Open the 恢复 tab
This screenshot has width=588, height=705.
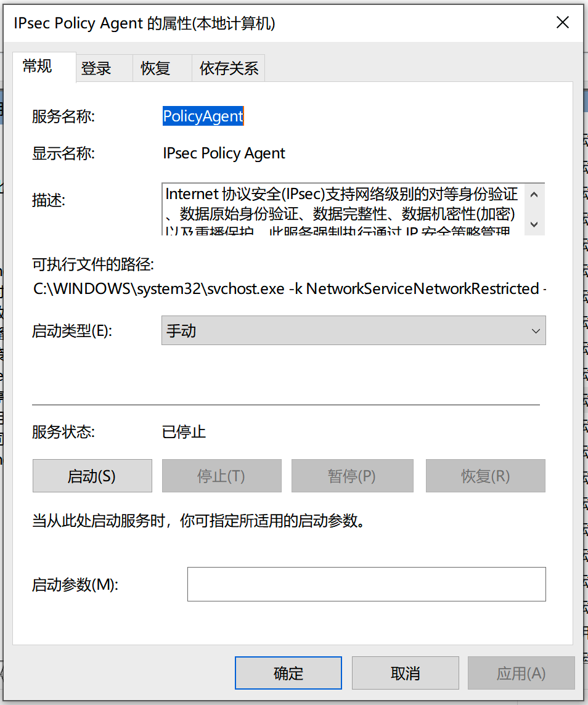(x=155, y=68)
